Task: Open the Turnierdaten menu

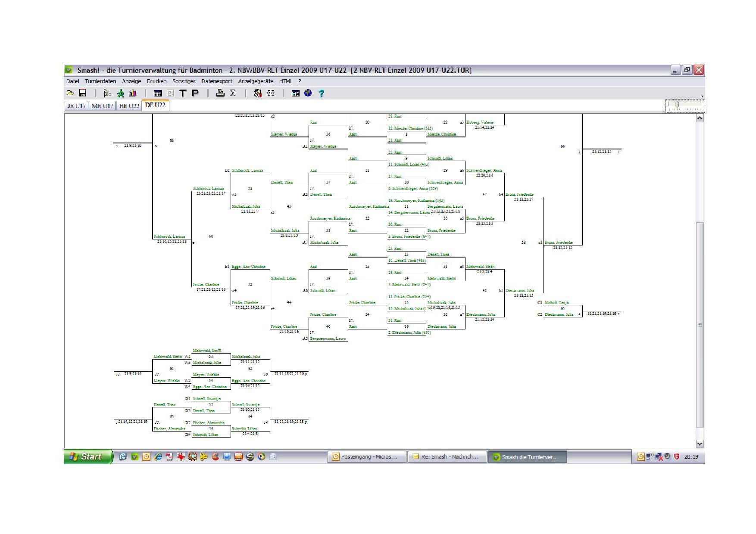Action: 100,81
